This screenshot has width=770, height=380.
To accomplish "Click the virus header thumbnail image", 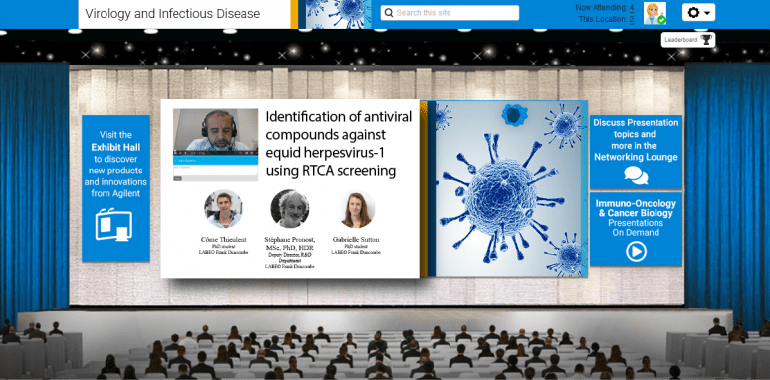I will click(x=338, y=14).
